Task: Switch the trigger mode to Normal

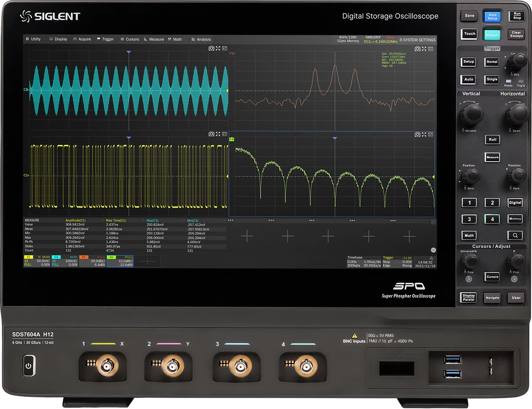Action: coord(492,62)
